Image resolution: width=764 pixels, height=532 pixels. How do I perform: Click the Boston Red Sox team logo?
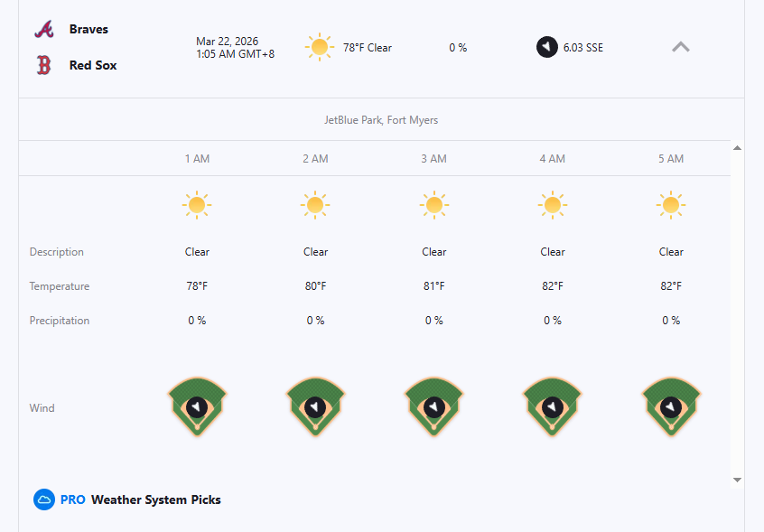(44, 65)
